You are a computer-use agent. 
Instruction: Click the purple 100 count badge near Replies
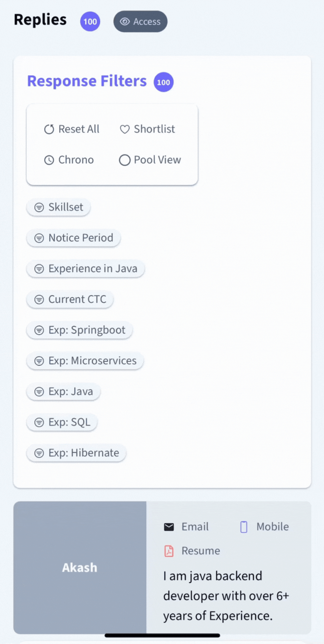[x=90, y=22]
